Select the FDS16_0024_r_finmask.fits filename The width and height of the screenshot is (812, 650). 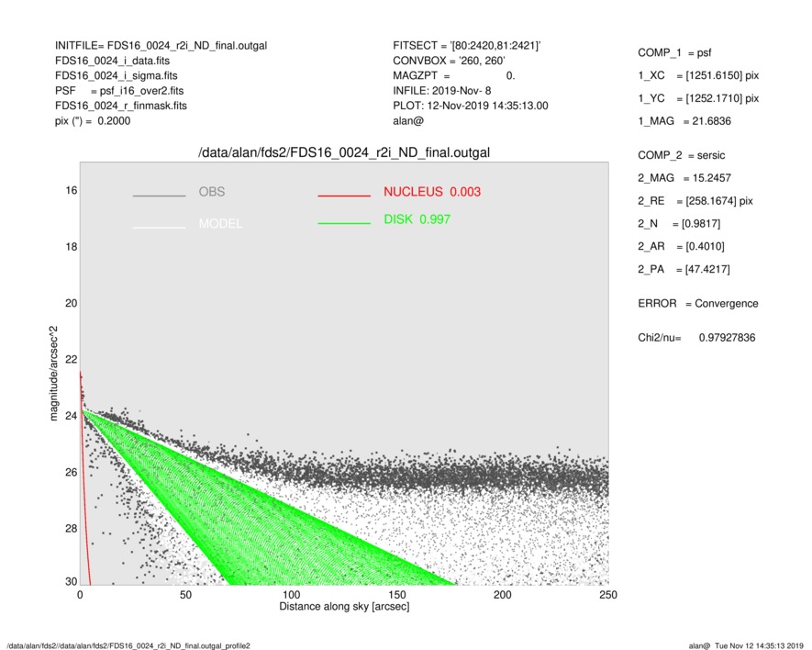121,106
